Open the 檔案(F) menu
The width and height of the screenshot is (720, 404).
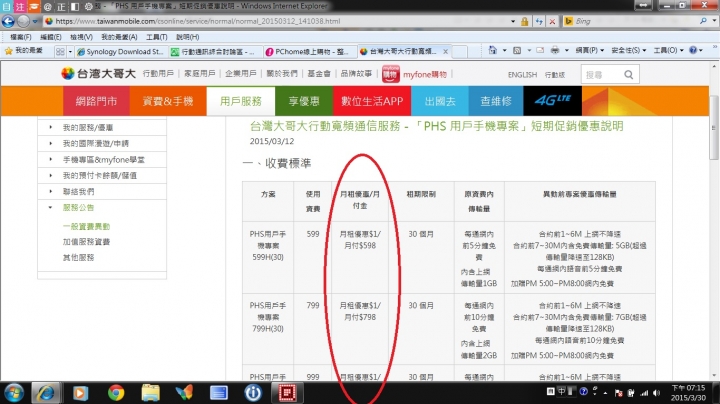tap(21, 37)
